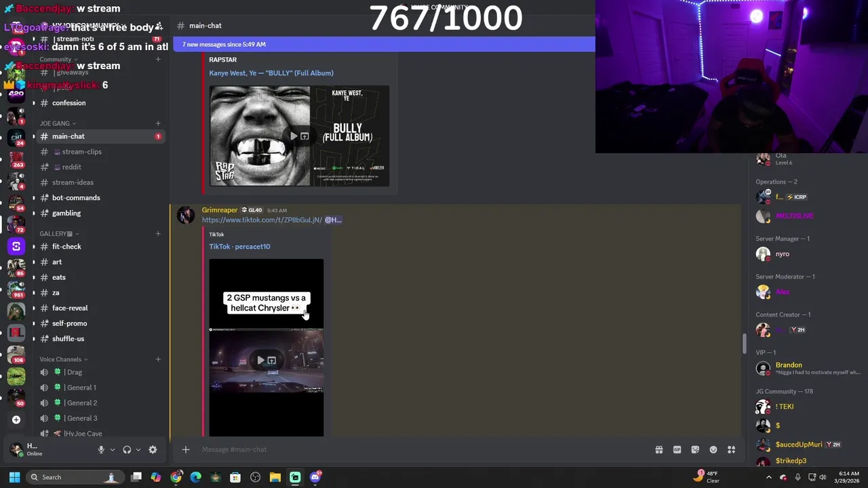Image resolution: width=868 pixels, height=488 pixels.
Task: Select the main-chat channel
Action: click(x=99, y=136)
